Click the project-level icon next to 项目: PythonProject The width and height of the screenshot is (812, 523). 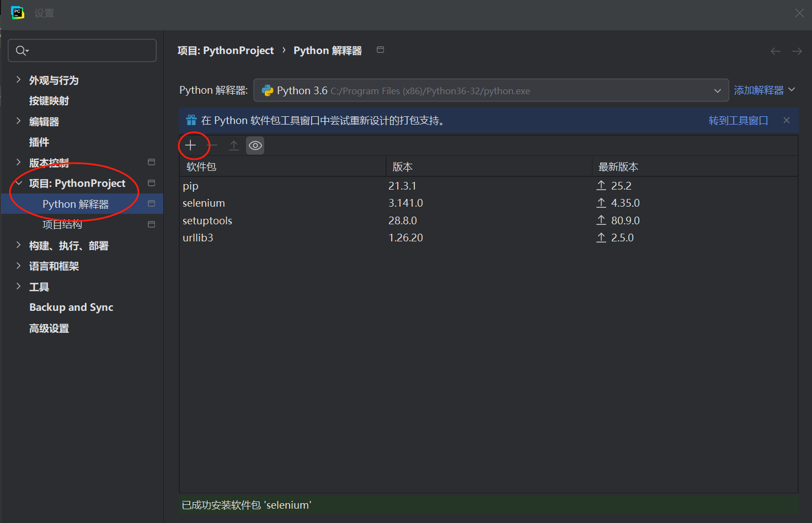click(x=151, y=183)
